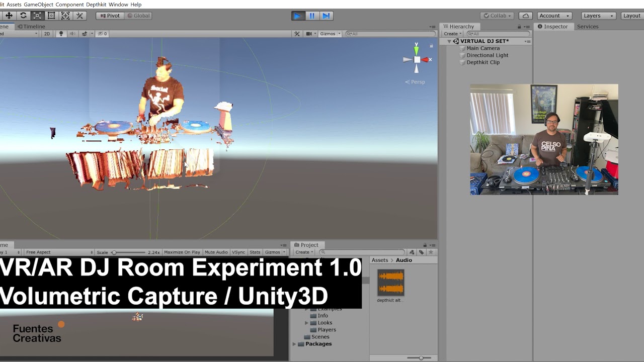644x362 pixels.
Task: Open the Layers dropdown
Action: (598, 16)
